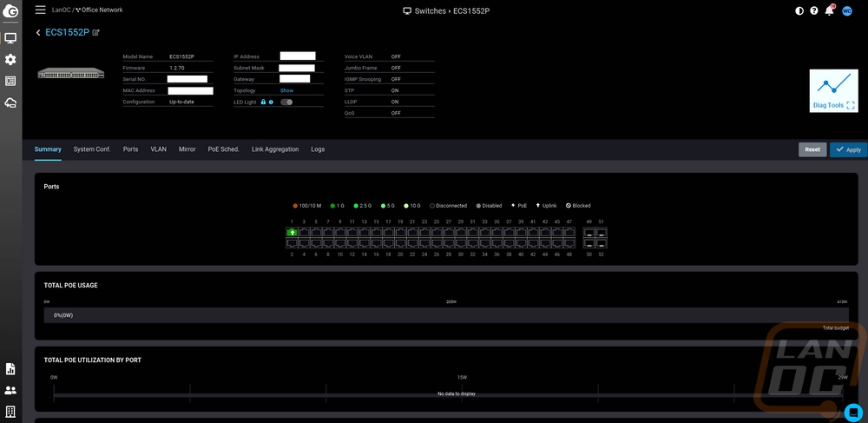Click the edit icon beside ECS1552P
The image size is (868, 423).
tap(96, 32)
